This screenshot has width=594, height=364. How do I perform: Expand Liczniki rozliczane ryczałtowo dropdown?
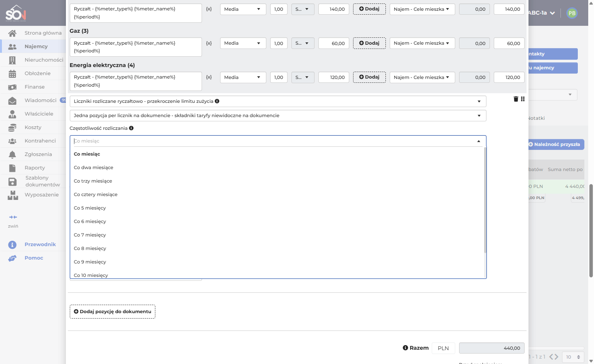tap(278, 101)
